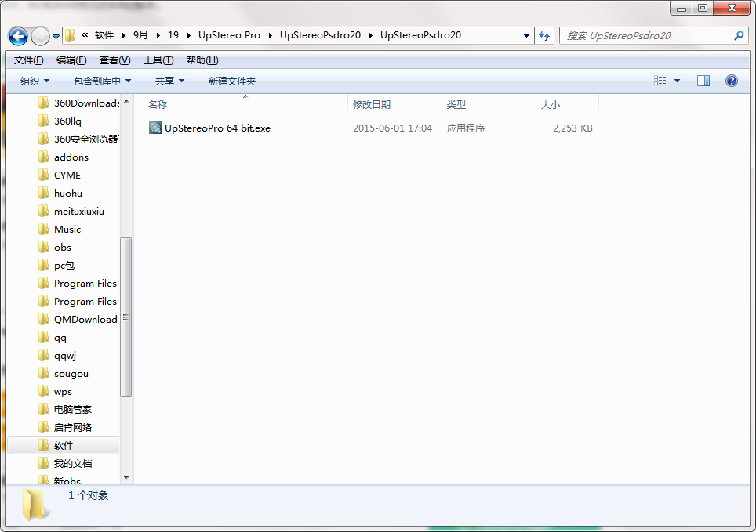Go back with the blue Back arrow
Image resolution: width=756 pixels, height=532 pixels.
(x=18, y=36)
